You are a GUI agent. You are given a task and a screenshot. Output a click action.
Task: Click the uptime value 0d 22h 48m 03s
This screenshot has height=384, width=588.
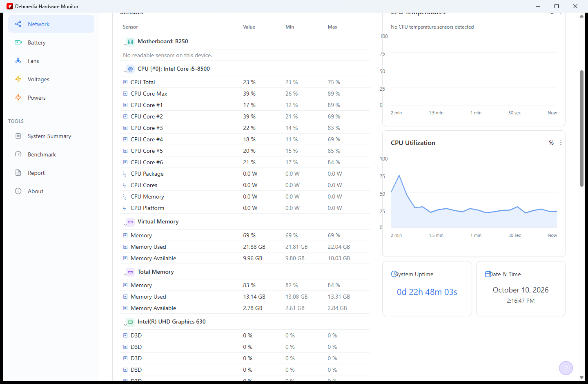tap(427, 292)
